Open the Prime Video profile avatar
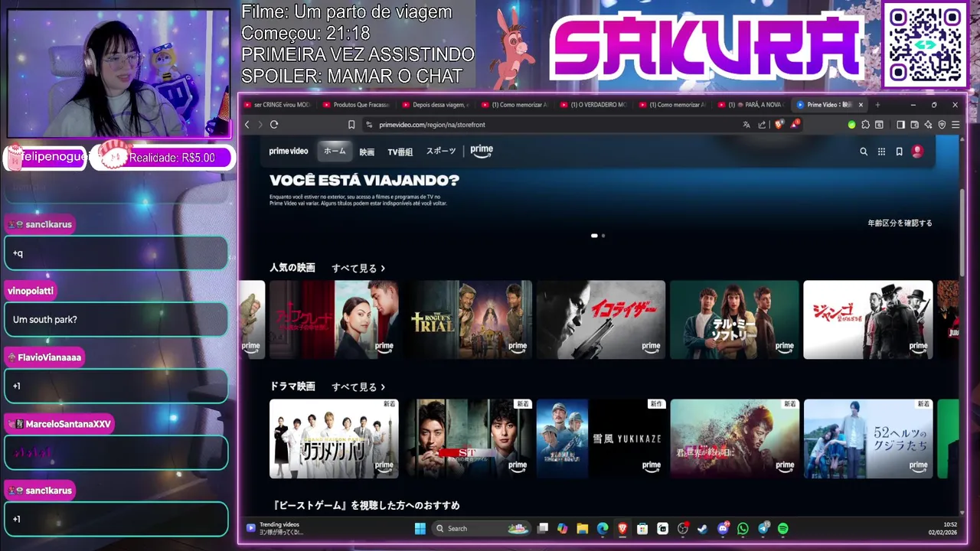This screenshot has height=551, width=980. point(917,152)
